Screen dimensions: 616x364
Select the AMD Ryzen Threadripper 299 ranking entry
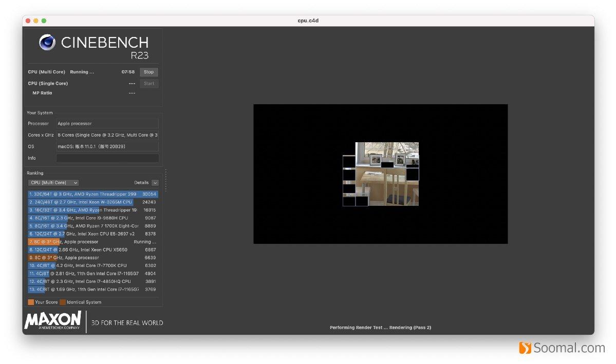click(92, 194)
